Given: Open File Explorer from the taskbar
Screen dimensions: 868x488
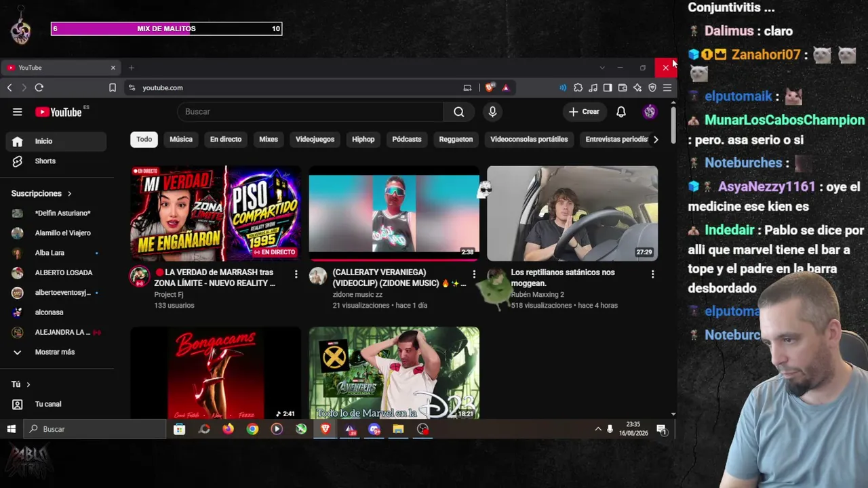Looking at the screenshot, I should pos(398,429).
